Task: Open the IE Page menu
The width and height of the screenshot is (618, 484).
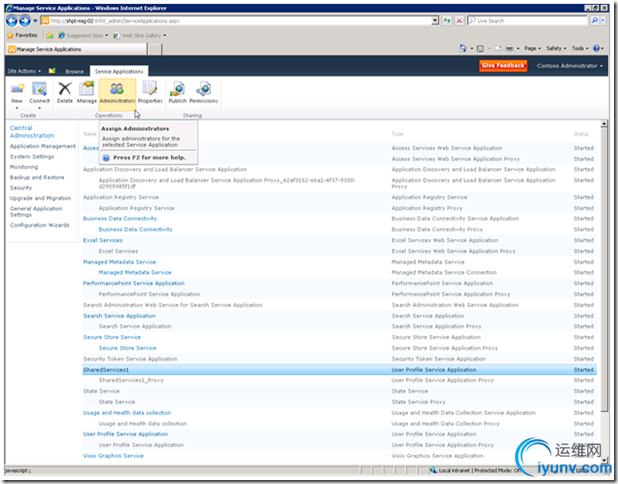Action: [532, 48]
